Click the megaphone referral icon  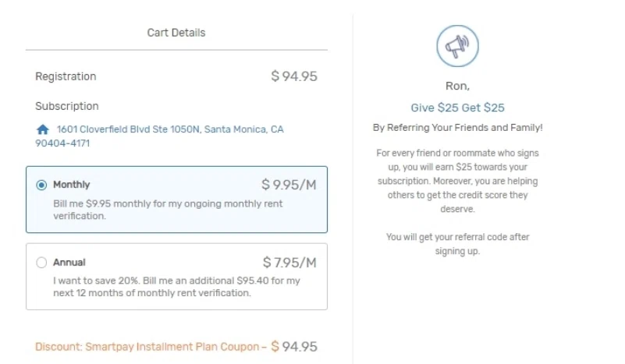click(457, 46)
